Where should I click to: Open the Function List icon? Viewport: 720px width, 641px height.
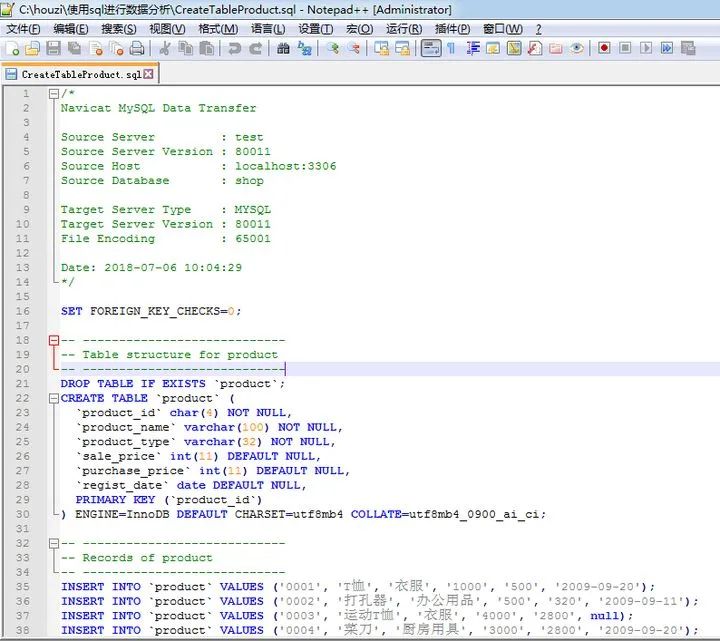point(535,48)
